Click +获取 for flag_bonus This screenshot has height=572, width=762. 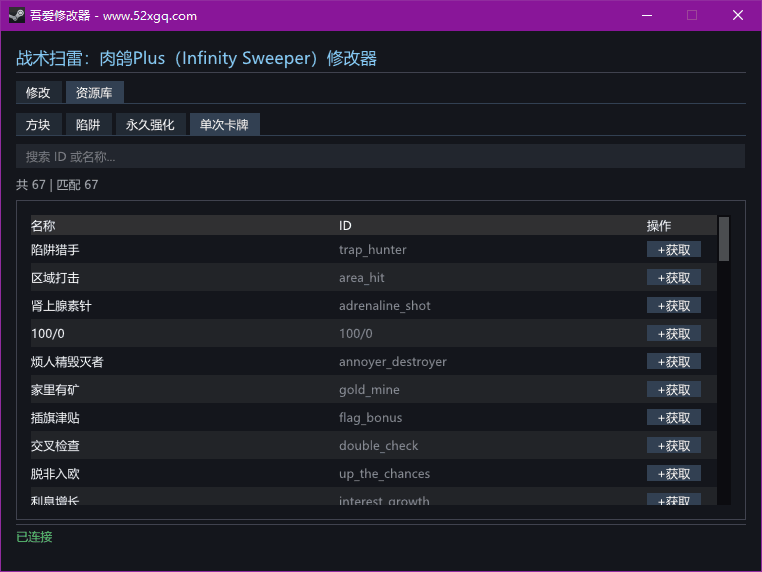click(674, 418)
